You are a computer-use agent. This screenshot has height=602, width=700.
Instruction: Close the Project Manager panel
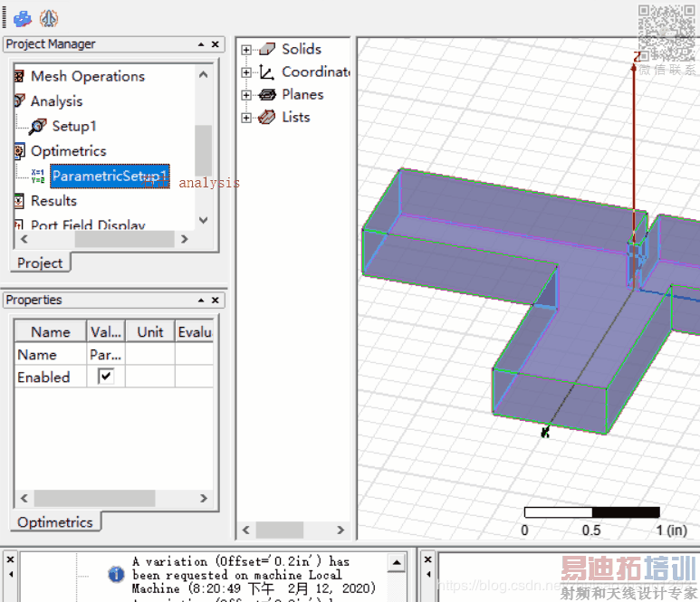[216, 44]
